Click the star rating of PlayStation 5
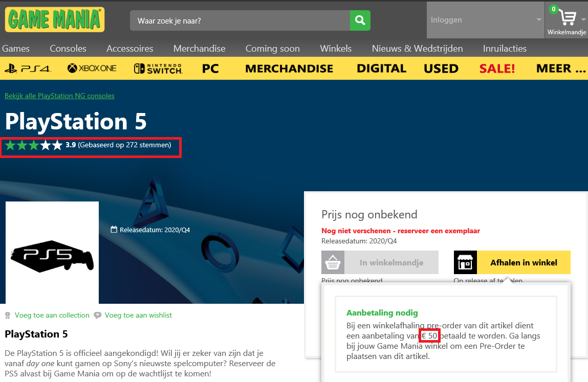The height and width of the screenshot is (382, 588). [x=33, y=145]
